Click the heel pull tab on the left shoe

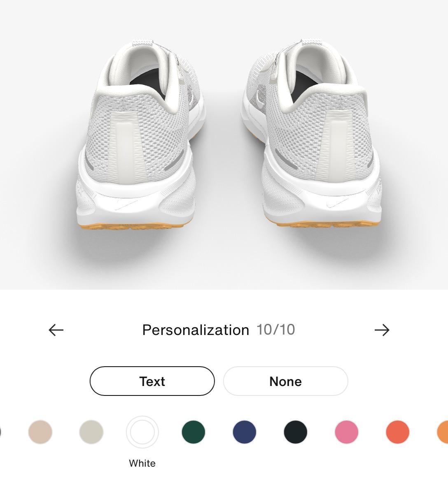[x=125, y=147]
